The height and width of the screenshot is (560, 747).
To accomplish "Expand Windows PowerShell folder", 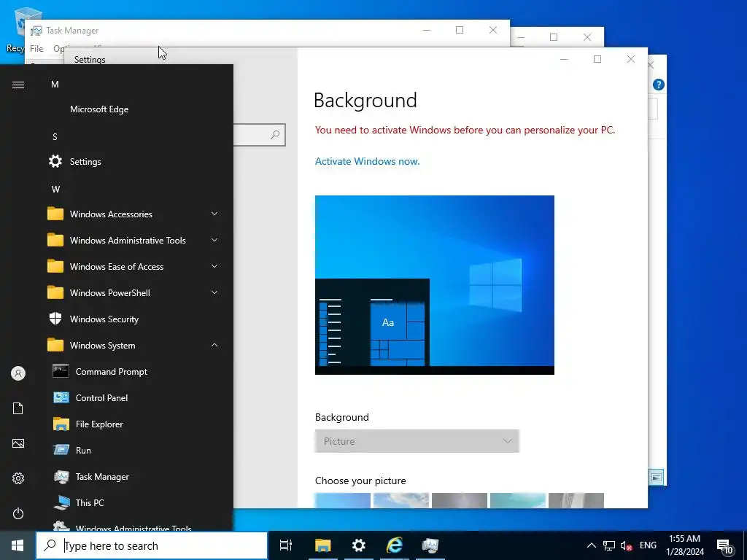I will pos(133,292).
